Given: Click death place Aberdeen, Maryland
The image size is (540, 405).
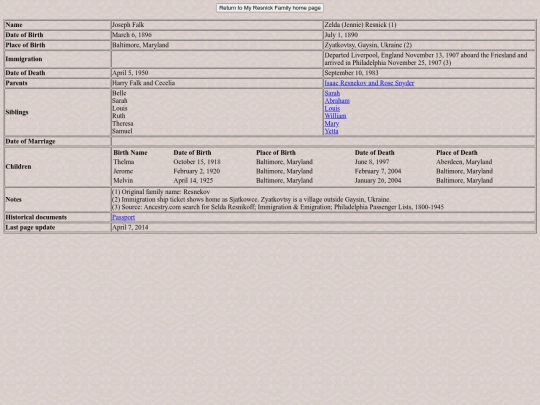Looking at the screenshot, I should [x=464, y=162].
